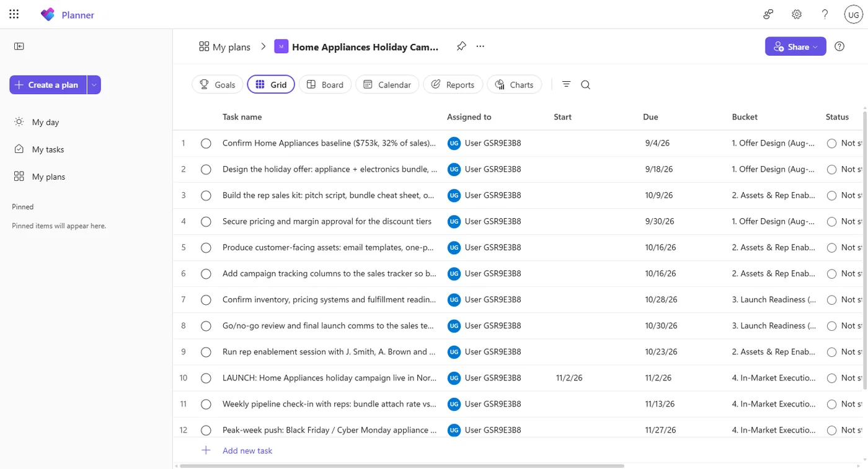
Task: Switch to the Charts view tab
Action: 514,85
